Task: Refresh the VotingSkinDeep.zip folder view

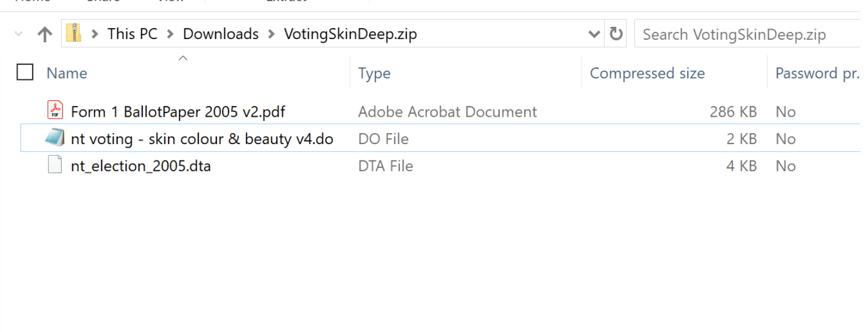Action: coord(616,34)
